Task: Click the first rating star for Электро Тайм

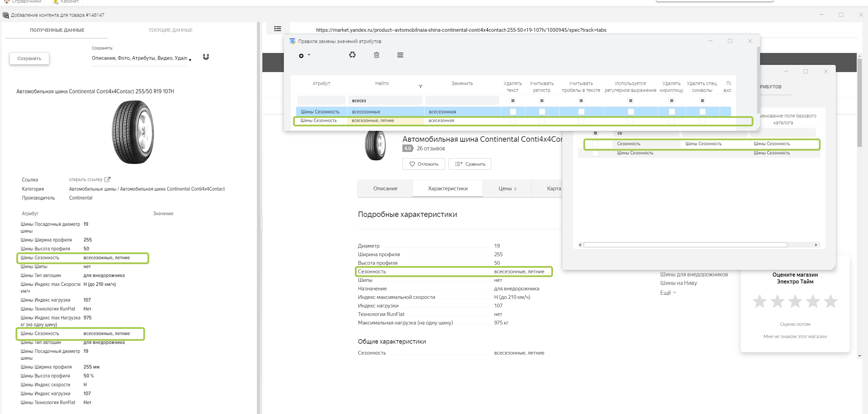Action: click(x=759, y=301)
